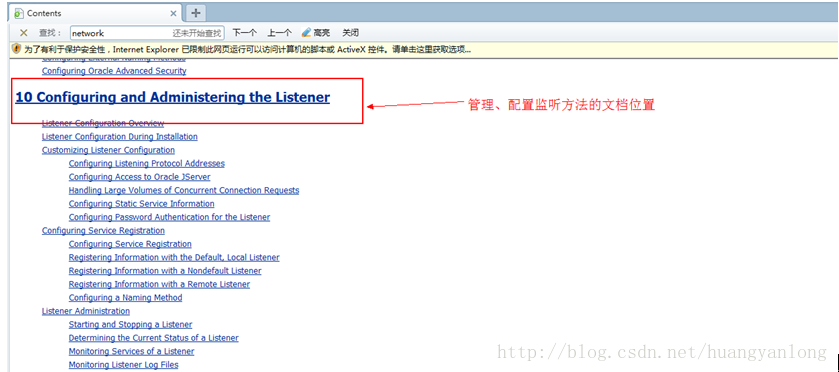This screenshot has width=839, height=372.
Task: Open Configuring Password Authentication for the Listener
Action: coord(169,217)
